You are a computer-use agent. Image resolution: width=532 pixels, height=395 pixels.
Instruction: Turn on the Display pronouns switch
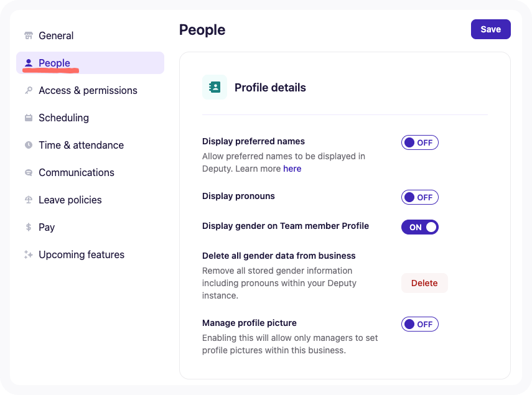coord(419,197)
